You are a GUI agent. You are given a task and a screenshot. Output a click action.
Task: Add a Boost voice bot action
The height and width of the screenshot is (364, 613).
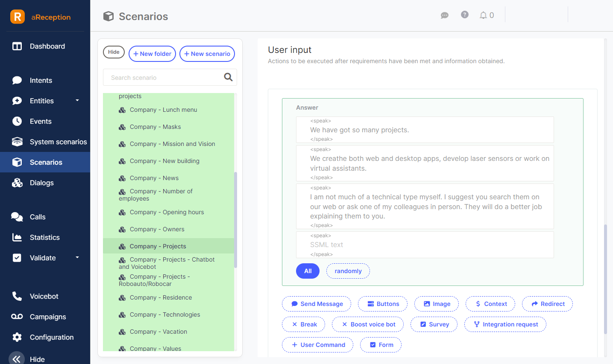pos(368,324)
